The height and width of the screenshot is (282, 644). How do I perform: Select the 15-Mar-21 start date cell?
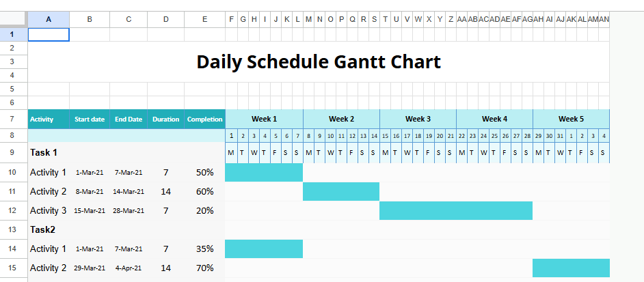(x=90, y=211)
